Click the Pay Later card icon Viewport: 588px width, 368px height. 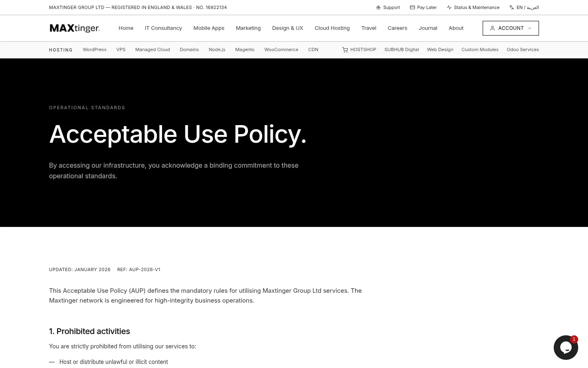click(x=412, y=7)
